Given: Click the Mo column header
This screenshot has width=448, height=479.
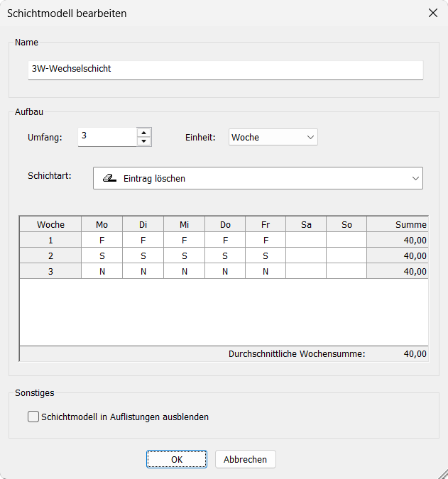Looking at the screenshot, I should pos(102,224).
